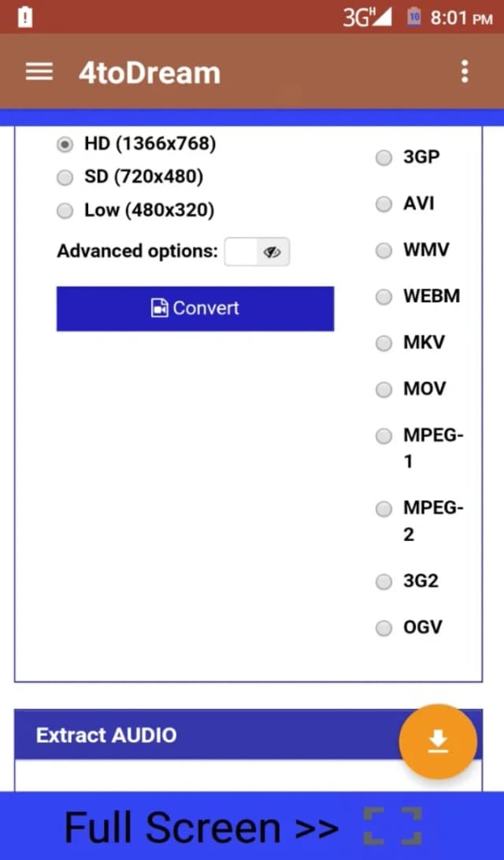504x860 pixels.
Task: Select HD (1366x768) resolution
Action: click(x=65, y=145)
